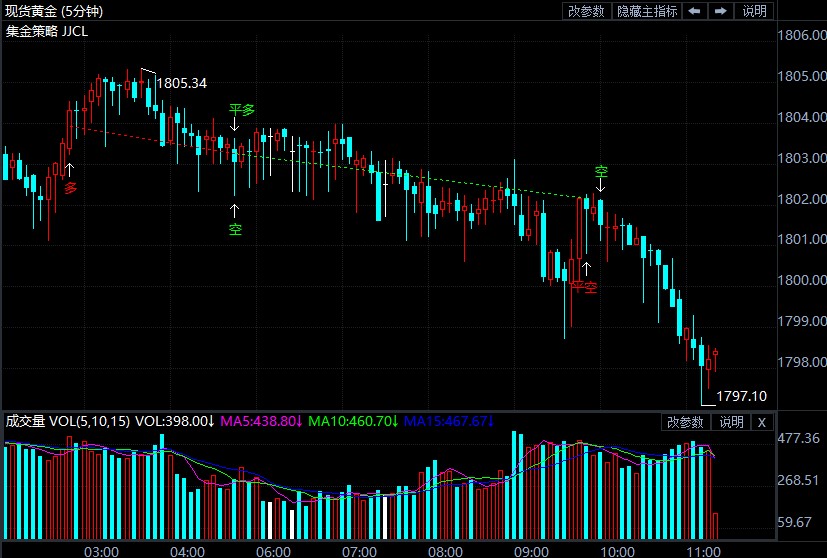Open 改参数 in the volume panel
The height and width of the screenshot is (558, 827).
tap(686, 422)
